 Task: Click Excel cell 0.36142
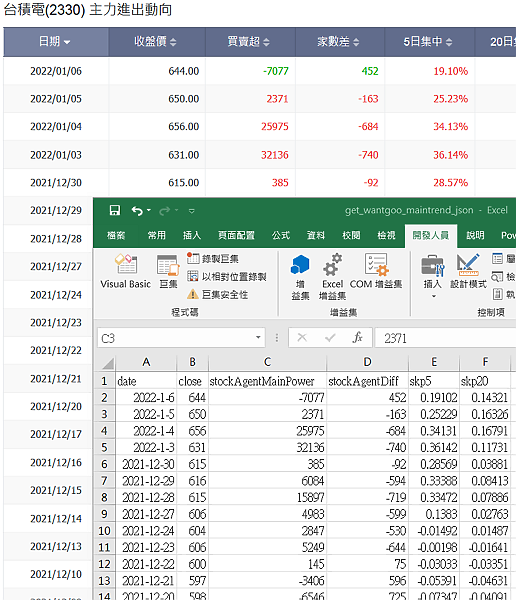(x=434, y=448)
